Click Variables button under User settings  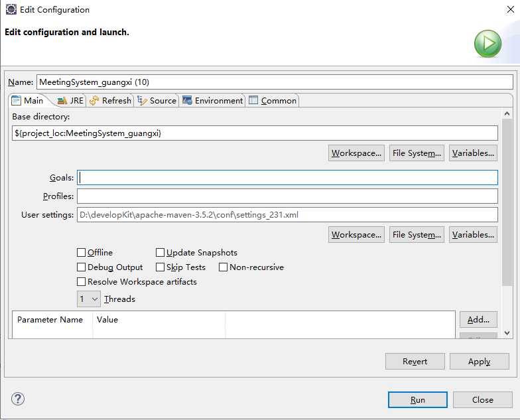coord(474,235)
